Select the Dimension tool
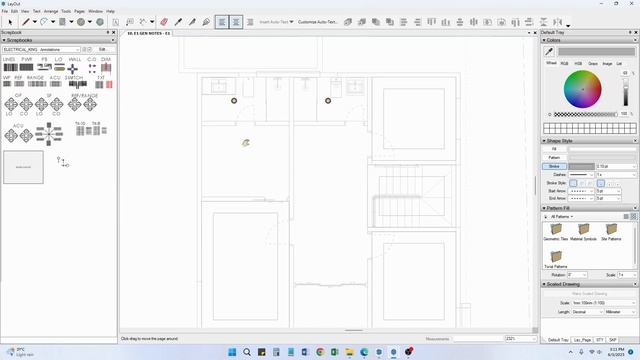Viewport: 640px width, 360px height. pos(143,22)
